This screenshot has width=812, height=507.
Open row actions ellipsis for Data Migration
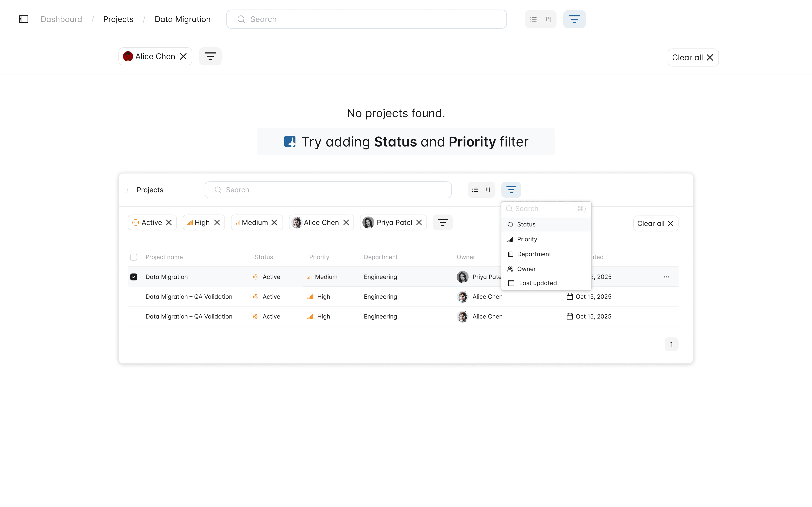pos(666,277)
